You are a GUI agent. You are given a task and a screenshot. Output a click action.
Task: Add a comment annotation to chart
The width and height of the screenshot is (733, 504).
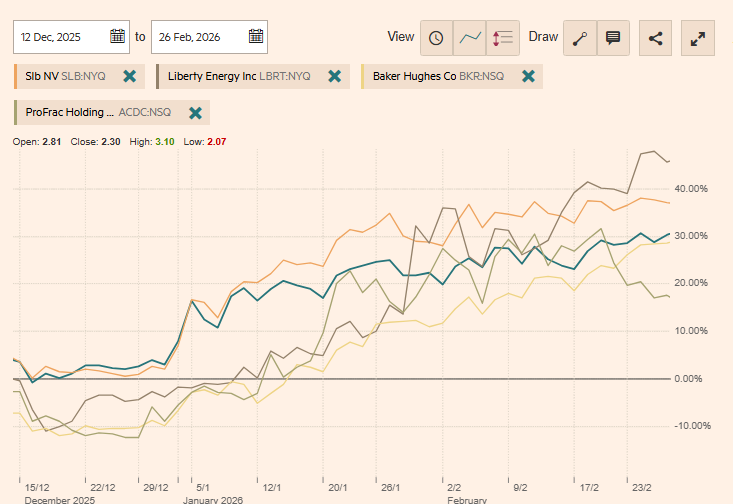613,38
